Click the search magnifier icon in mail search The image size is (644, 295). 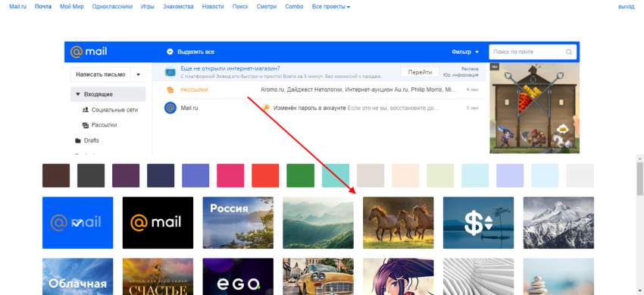tap(569, 52)
